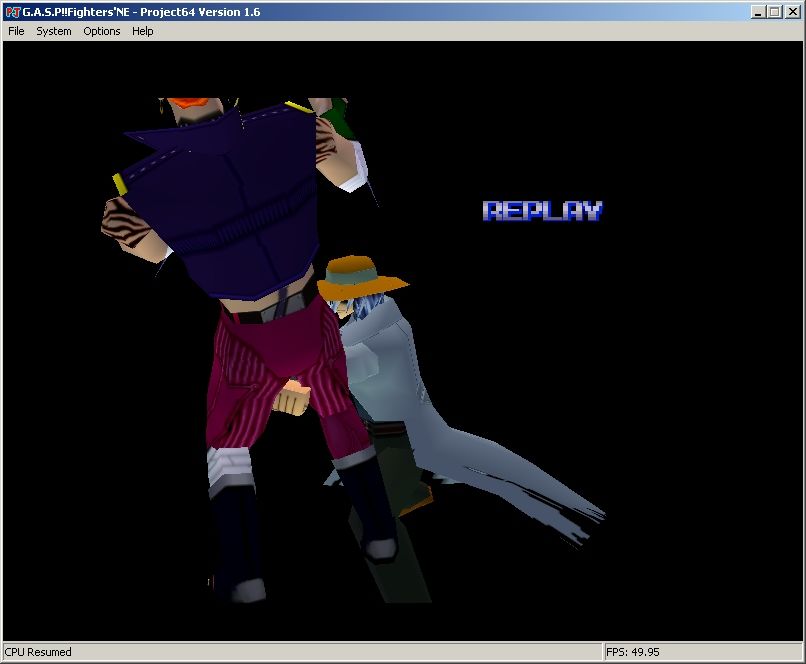Click the window title G.A.S.P!!Fighters'NE text

(76, 12)
